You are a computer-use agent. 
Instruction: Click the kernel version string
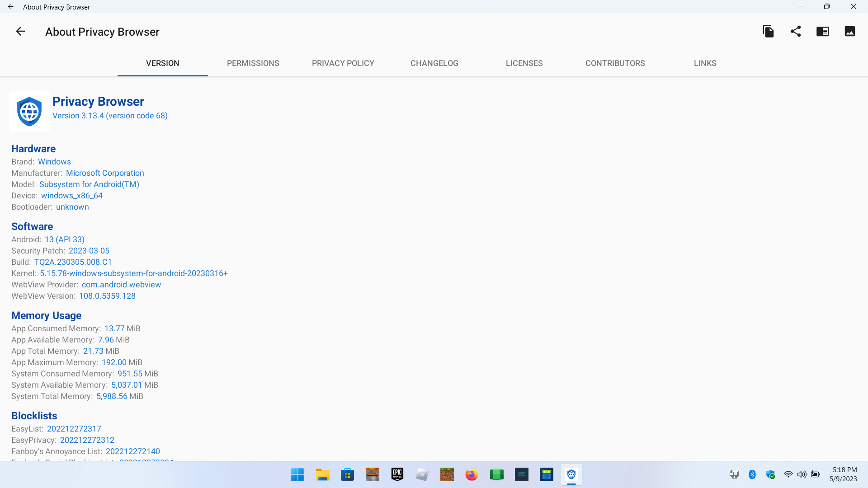point(134,273)
